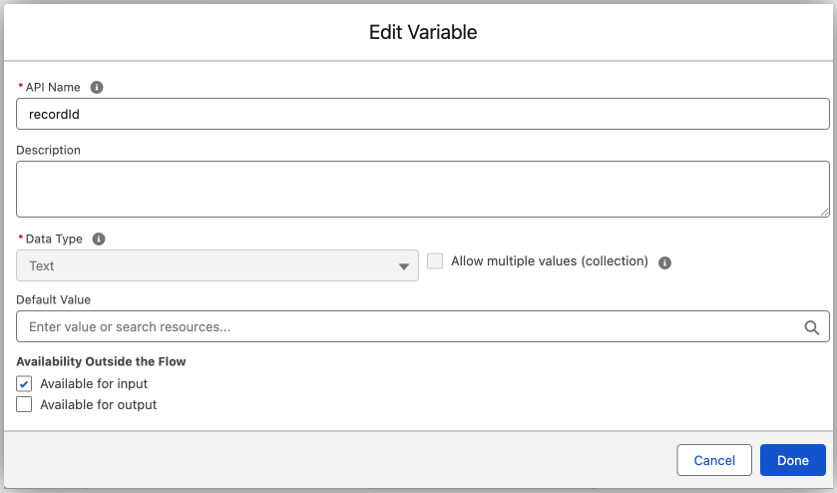Click the Data Type info icon

98,239
